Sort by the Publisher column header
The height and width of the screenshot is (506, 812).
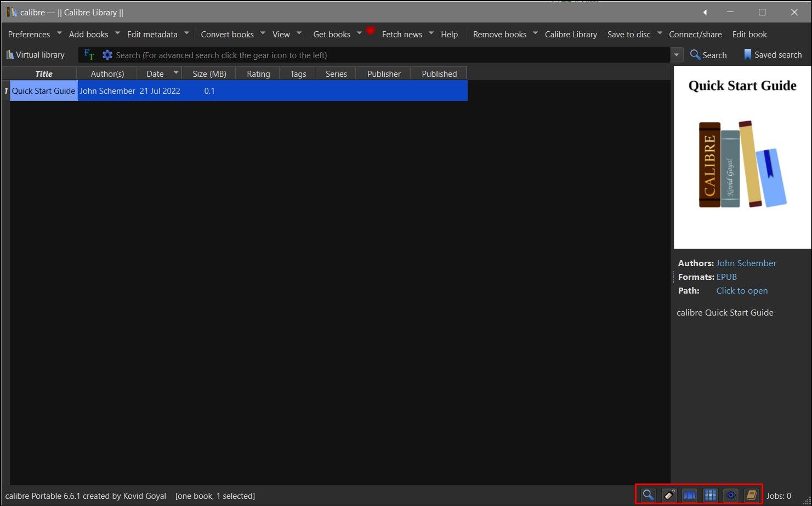coord(384,74)
